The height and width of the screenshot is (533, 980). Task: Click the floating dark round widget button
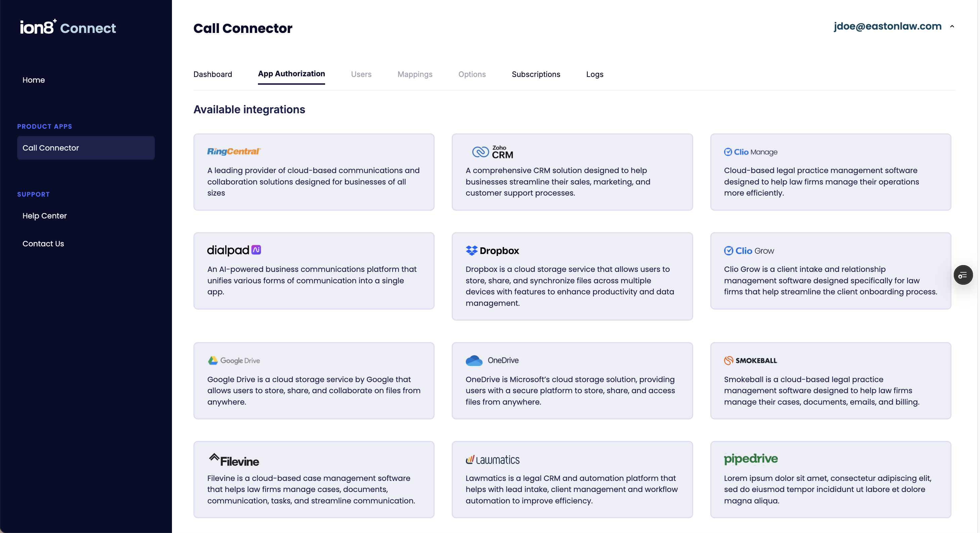point(963,275)
